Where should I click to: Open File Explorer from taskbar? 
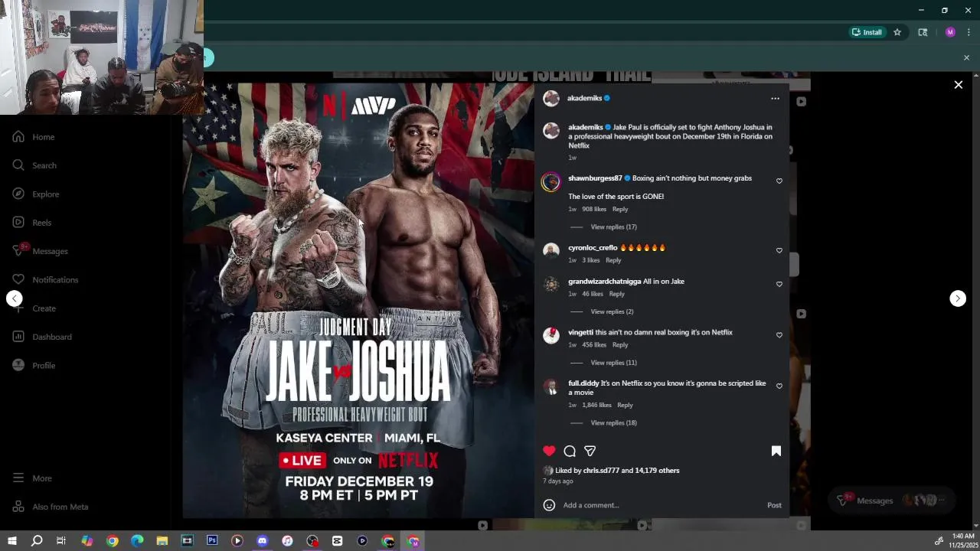(x=162, y=541)
